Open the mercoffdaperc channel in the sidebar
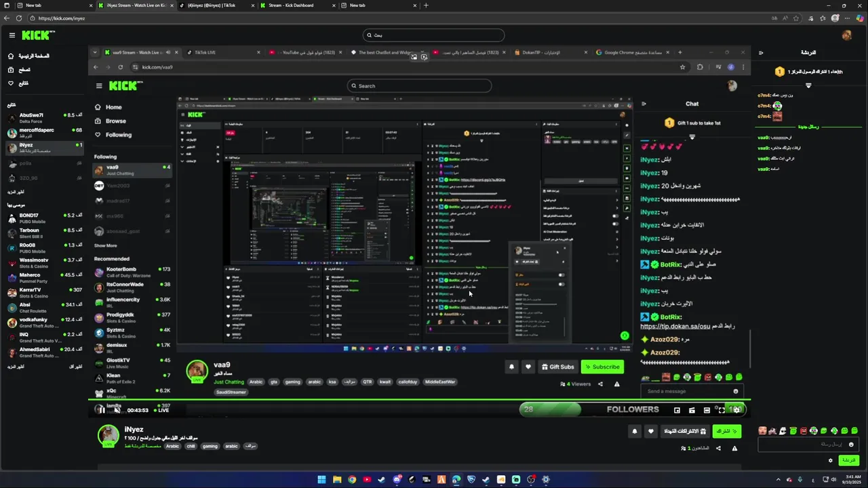868x488 pixels. [44, 133]
